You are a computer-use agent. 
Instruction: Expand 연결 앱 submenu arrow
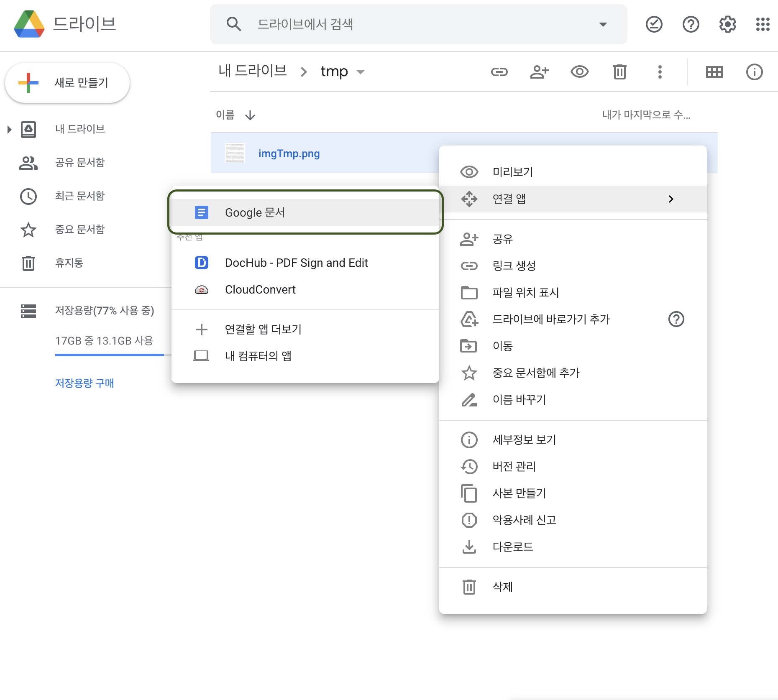[671, 199]
